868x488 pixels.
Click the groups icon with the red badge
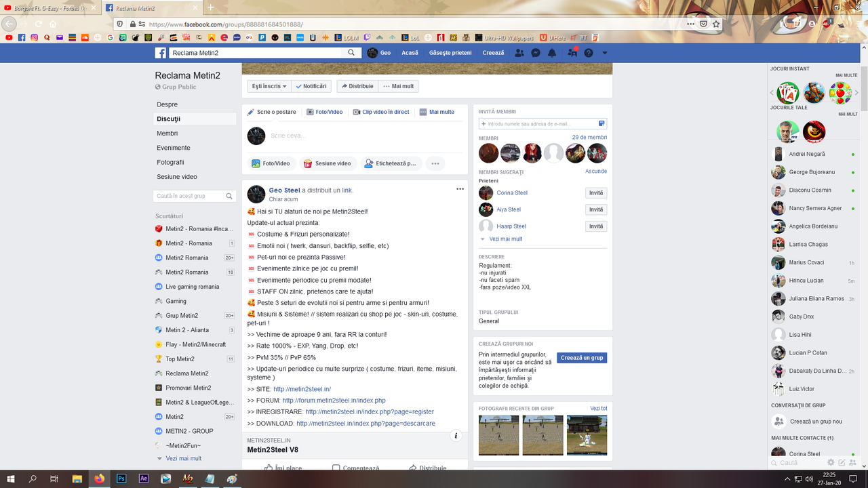click(x=572, y=53)
